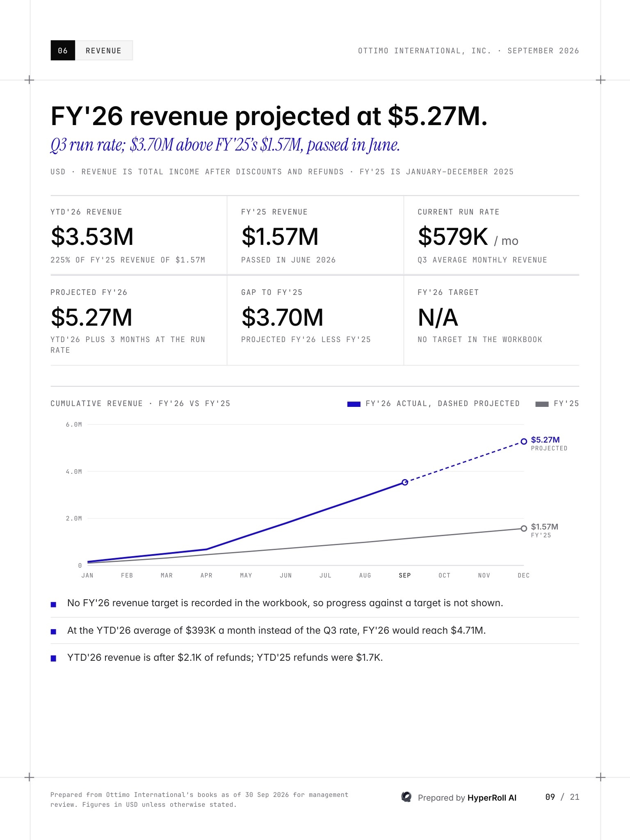Click 'NO TARGET IN THE WORKBOOK' caption
Image resolution: width=630 pixels, height=840 pixels.
click(480, 340)
